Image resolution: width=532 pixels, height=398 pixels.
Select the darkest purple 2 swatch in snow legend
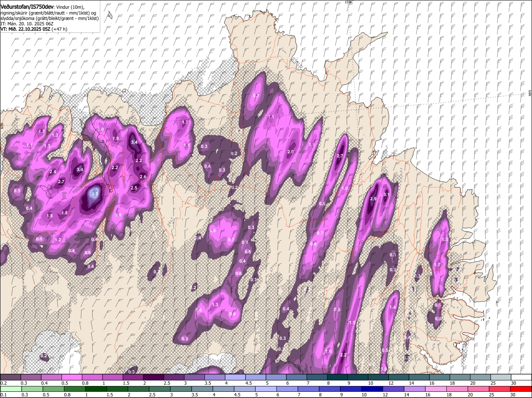(154, 377)
